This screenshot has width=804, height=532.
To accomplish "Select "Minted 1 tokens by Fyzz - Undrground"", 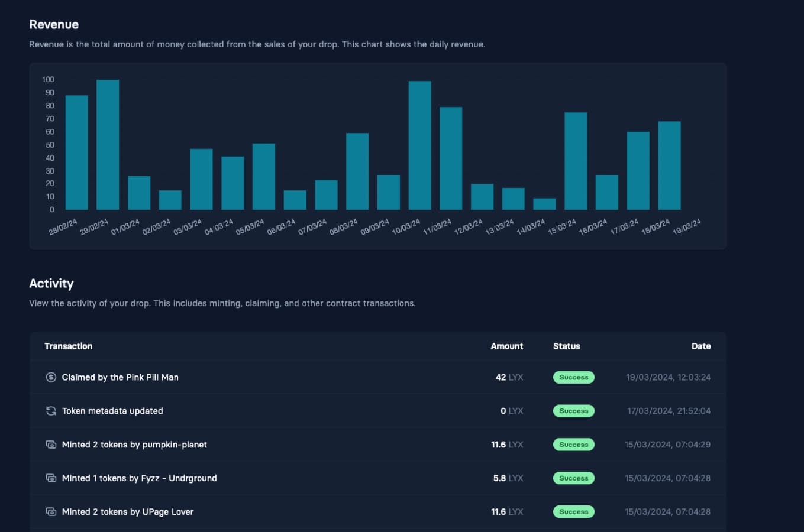I will 139,478.
